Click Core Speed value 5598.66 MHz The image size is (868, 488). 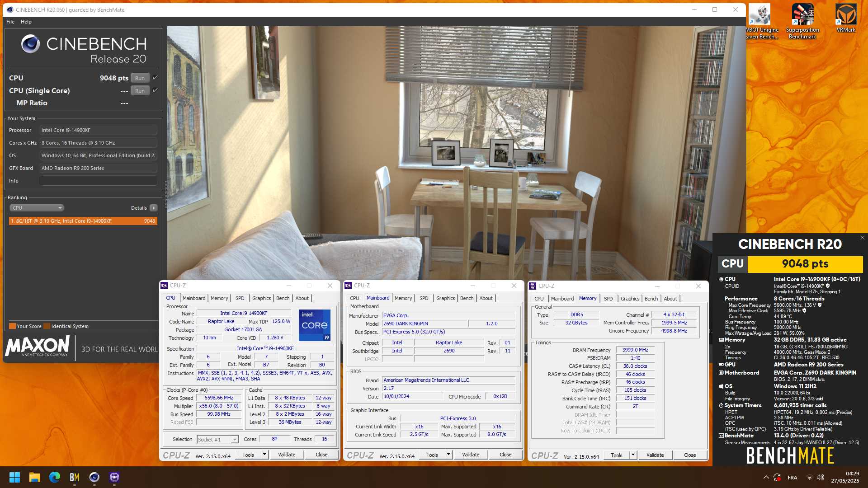pos(219,398)
